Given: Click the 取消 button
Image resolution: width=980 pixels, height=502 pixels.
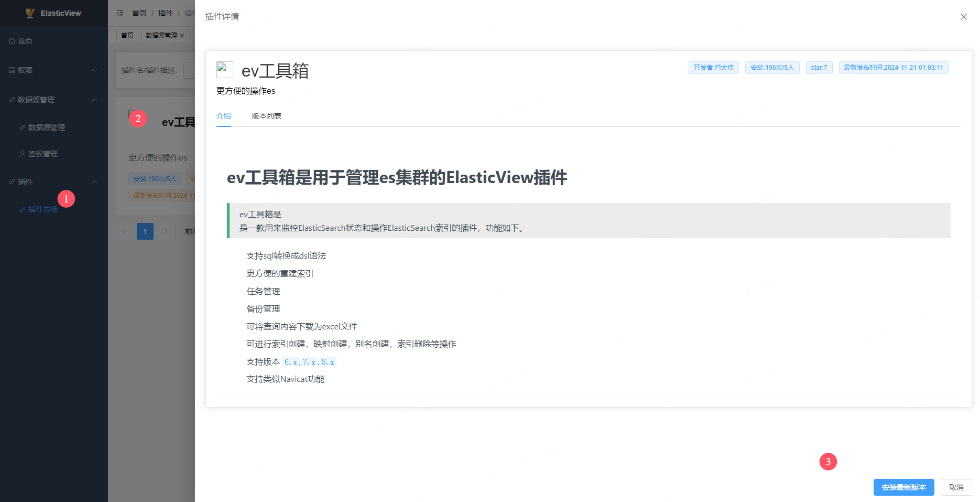Looking at the screenshot, I should pos(956,487).
